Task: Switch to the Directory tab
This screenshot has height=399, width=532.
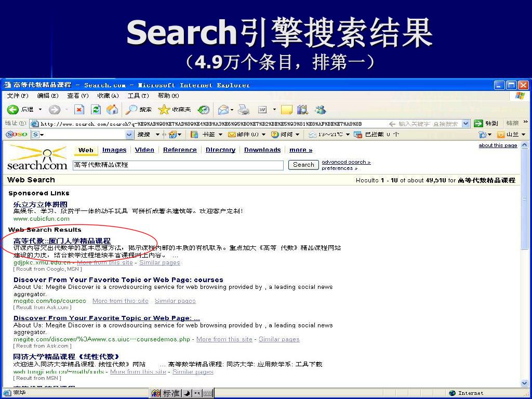Action: (x=220, y=150)
